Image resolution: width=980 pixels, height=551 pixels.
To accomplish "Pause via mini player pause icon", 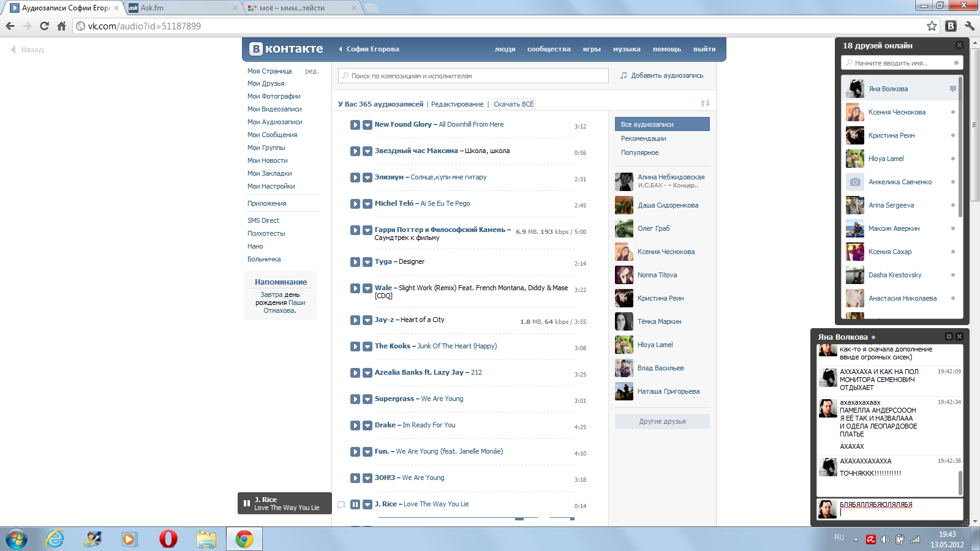I will [x=247, y=503].
